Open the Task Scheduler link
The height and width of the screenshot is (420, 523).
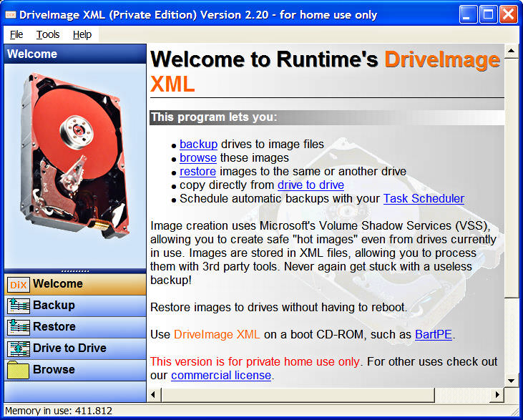tap(424, 198)
